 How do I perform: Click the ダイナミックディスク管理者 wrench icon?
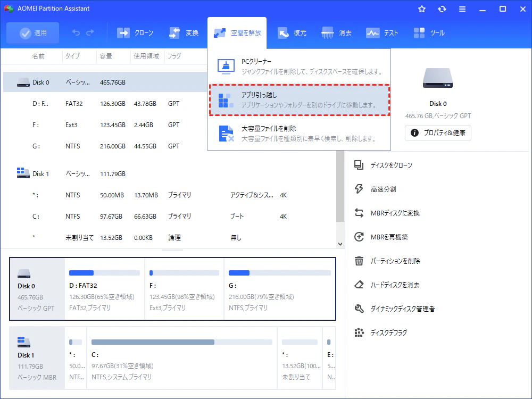pyautogui.click(x=359, y=309)
